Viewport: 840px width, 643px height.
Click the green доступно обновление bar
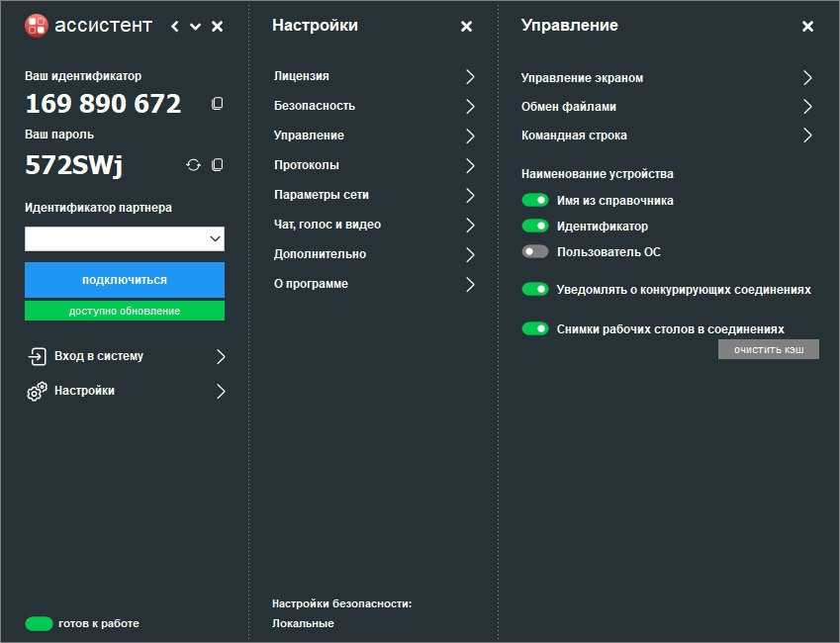(x=125, y=311)
